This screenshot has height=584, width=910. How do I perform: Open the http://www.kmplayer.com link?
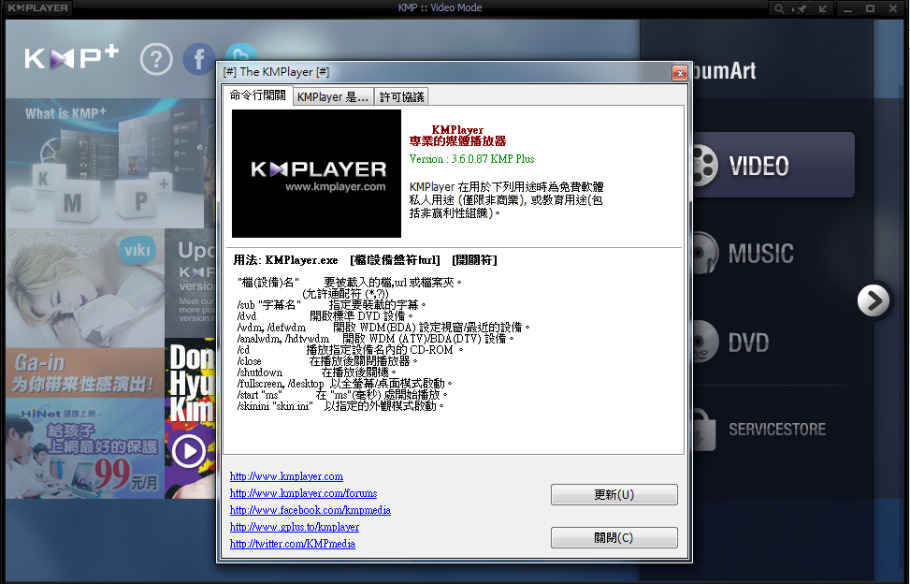(286, 477)
